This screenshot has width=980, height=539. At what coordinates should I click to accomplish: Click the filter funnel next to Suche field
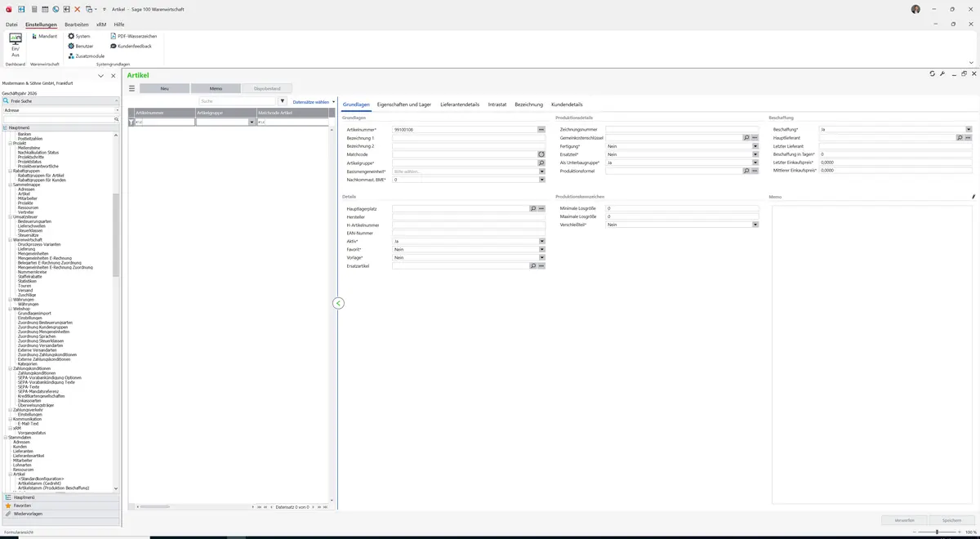[283, 101]
